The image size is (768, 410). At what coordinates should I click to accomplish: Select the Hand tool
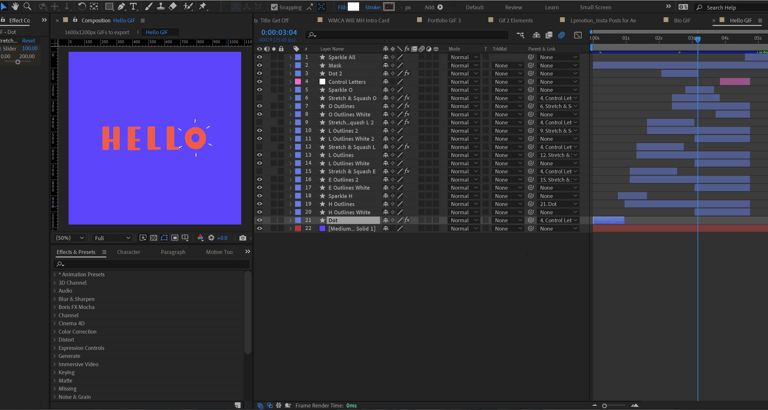[15, 7]
